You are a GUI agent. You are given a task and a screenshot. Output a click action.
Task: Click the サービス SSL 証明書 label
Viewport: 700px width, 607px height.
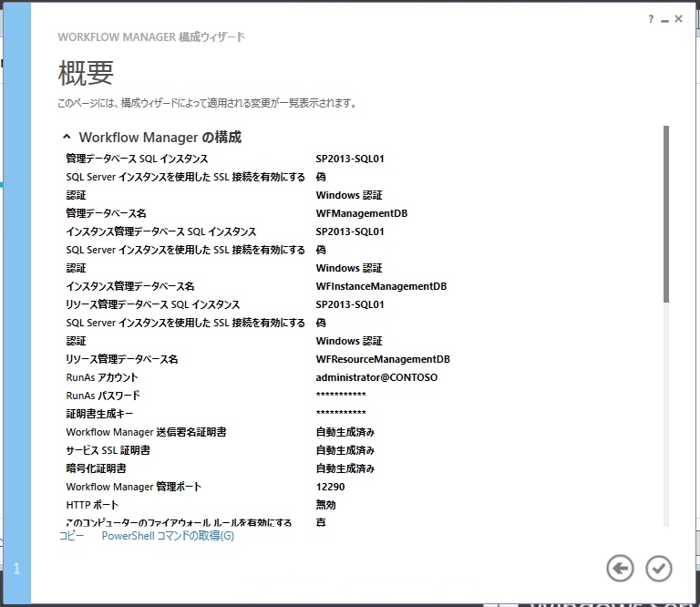(108, 450)
